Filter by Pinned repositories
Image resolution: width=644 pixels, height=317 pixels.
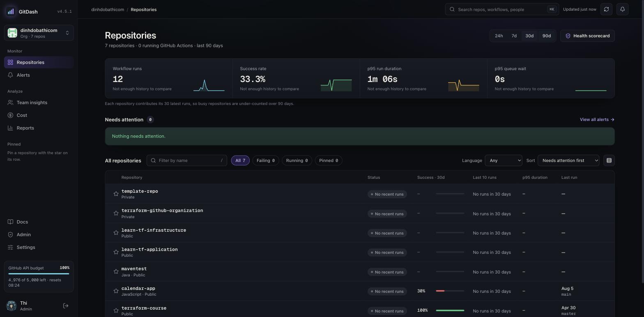coord(329,160)
